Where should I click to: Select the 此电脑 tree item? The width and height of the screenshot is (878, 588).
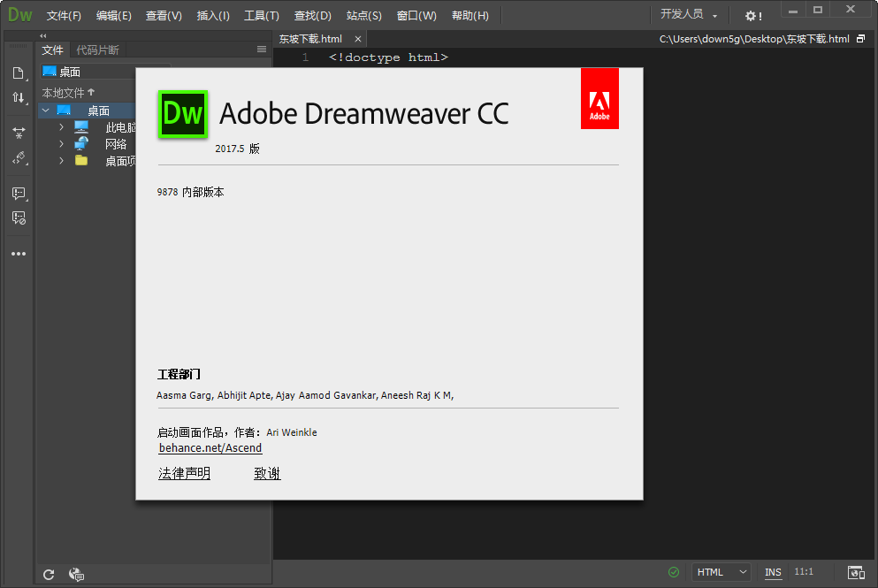pyautogui.click(x=120, y=127)
